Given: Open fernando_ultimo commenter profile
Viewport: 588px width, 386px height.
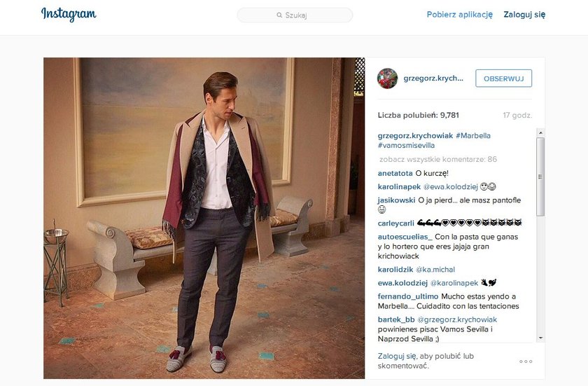Looking at the screenshot, I should coord(408,296).
